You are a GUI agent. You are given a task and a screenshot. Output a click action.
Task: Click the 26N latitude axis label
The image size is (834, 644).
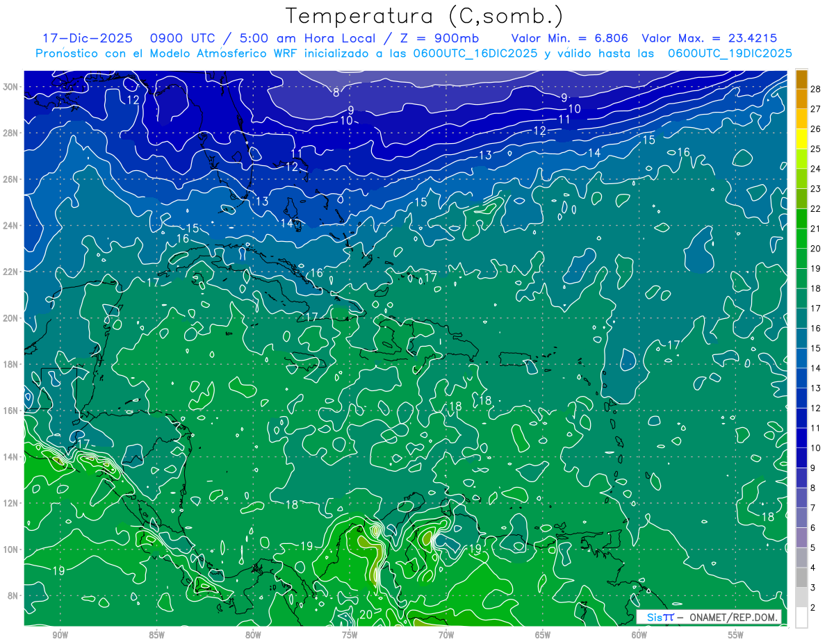coord(11,179)
